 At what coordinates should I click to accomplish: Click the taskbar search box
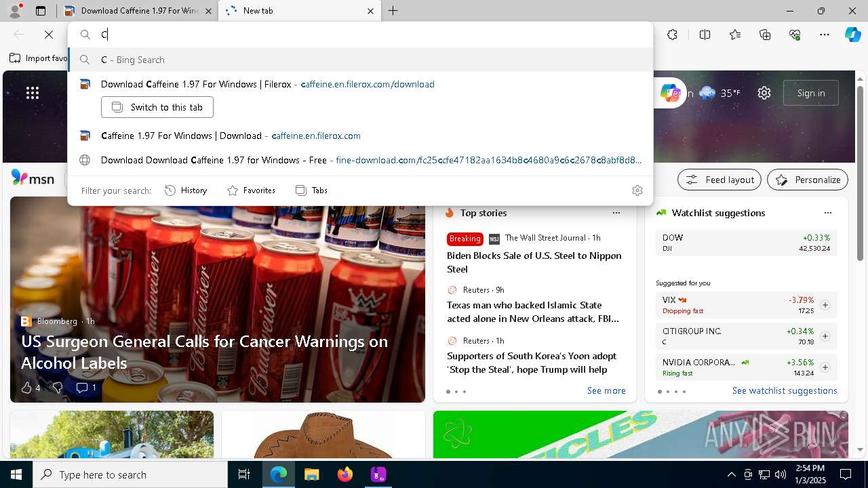(x=130, y=474)
